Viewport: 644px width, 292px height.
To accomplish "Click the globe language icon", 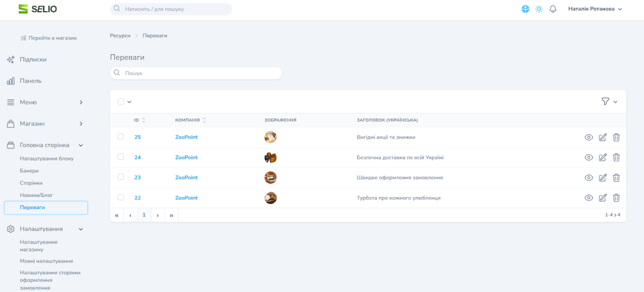I will click(525, 9).
